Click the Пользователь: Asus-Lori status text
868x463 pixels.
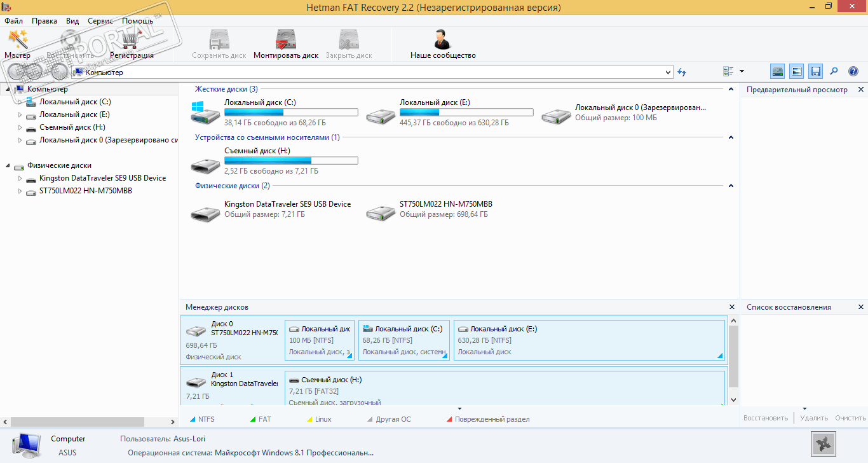click(163, 439)
